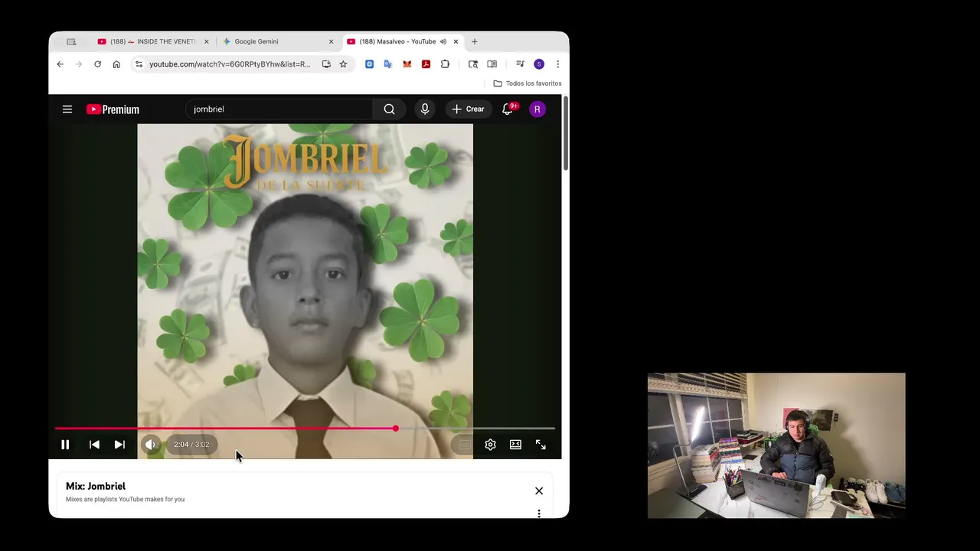The height and width of the screenshot is (551, 980).
Task: Go forward in browser history
Action: pos(79,64)
